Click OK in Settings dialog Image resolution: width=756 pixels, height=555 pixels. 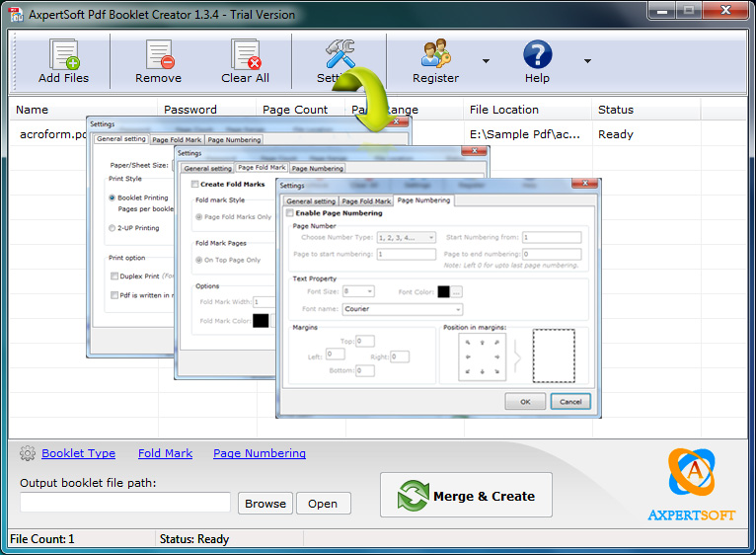pyautogui.click(x=525, y=402)
